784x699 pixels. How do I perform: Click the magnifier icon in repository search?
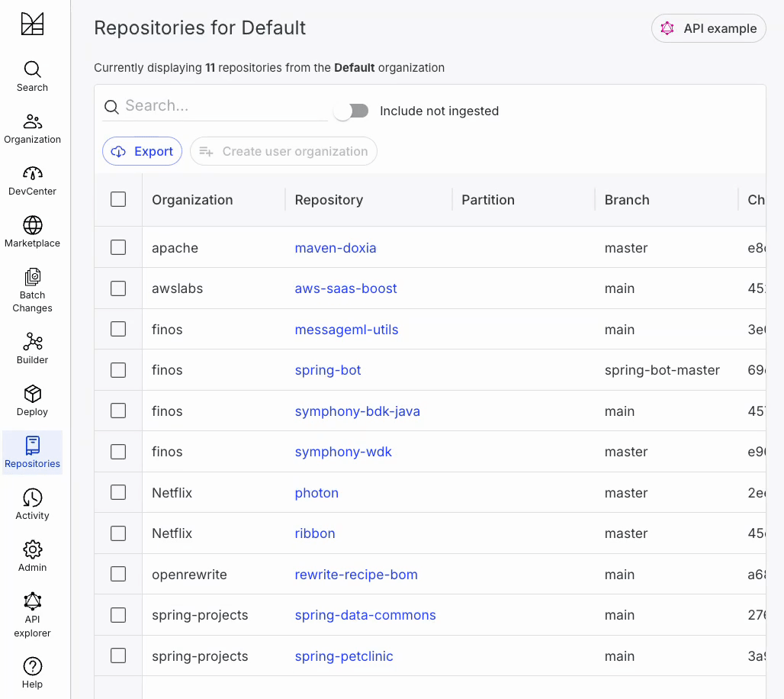(111, 107)
